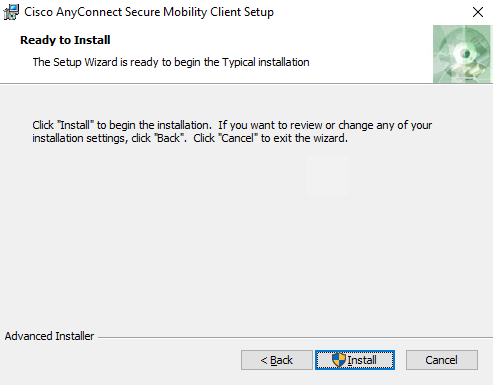Cancel the setup wizard
Screen dimensions: 493x385
(x=442, y=360)
